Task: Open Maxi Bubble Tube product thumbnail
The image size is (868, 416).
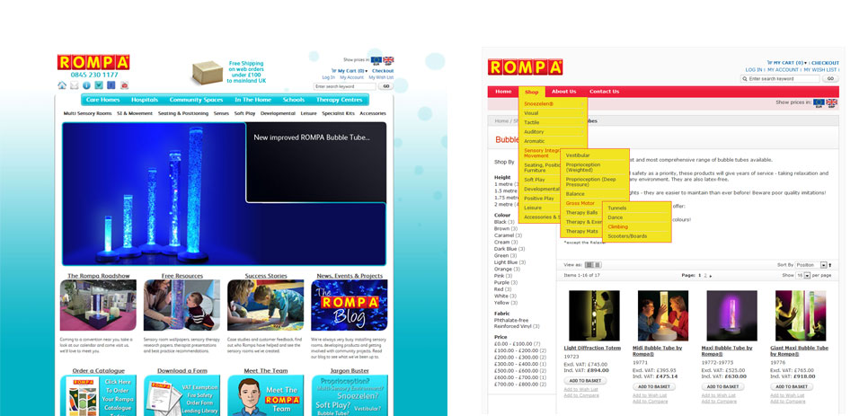Action: click(731, 315)
